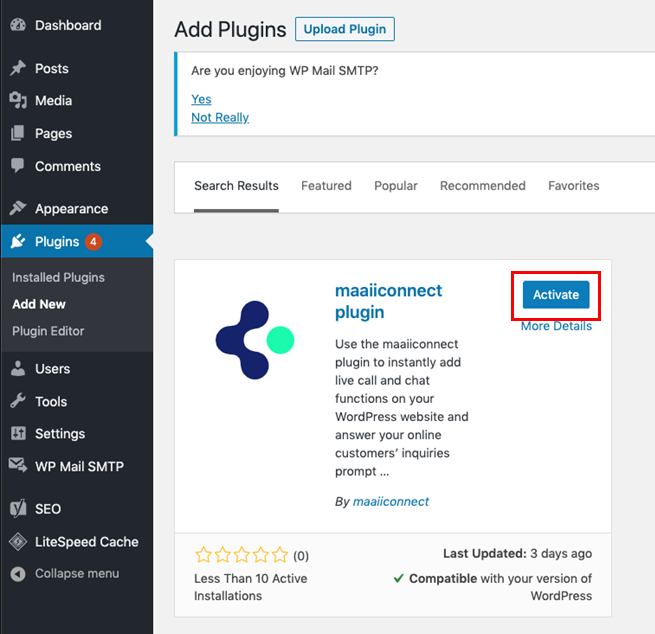The height and width of the screenshot is (634, 655).
Task: Open Plugin Editor submenu item
Action: [48, 331]
